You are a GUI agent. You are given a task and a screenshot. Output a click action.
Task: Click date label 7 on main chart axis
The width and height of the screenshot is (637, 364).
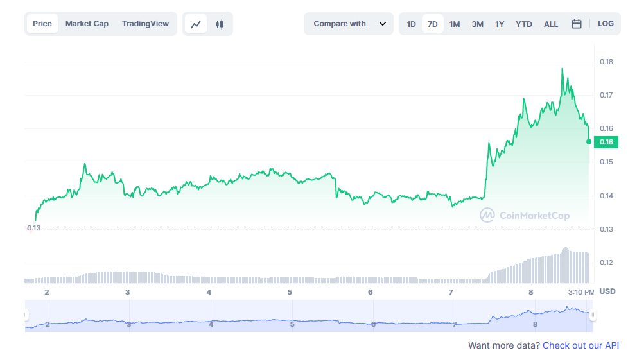tap(451, 292)
